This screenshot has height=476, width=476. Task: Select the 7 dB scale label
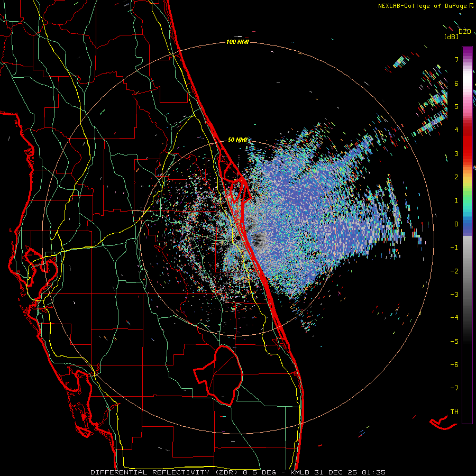[x=456, y=59]
